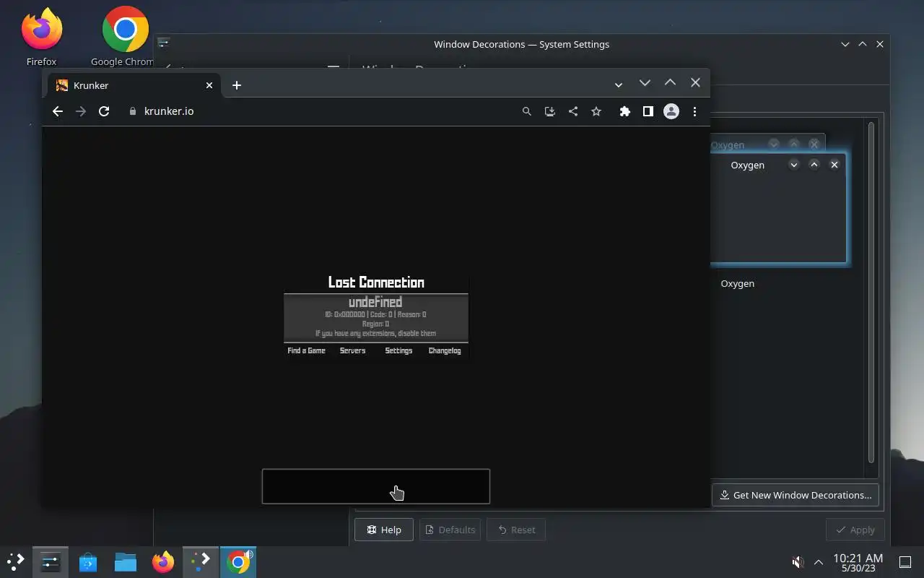The width and height of the screenshot is (924, 578).
Task: Close the Chrome window
Action: click(x=695, y=82)
